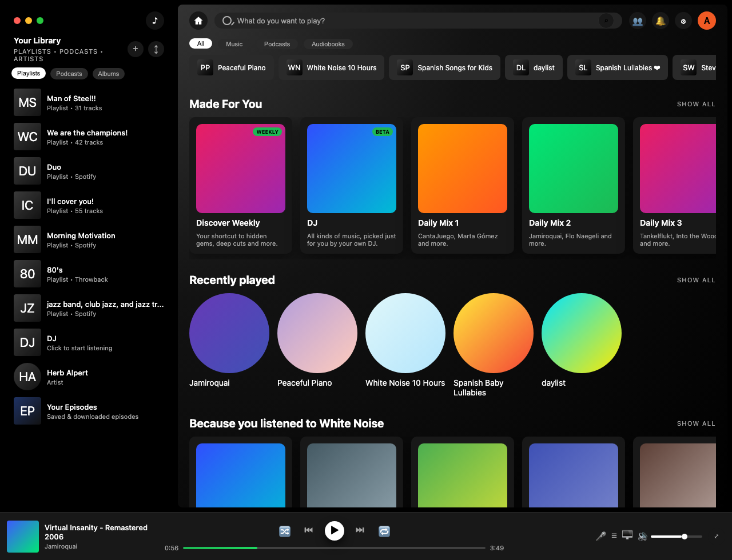732x560 pixels.
Task: Switch to the Music tab
Action: point(234,44)
